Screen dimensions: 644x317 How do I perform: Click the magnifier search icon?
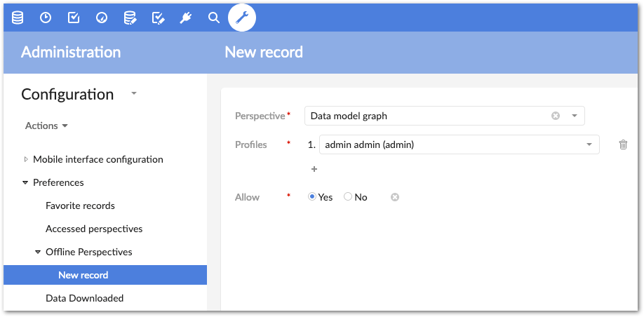coord(214,18)
